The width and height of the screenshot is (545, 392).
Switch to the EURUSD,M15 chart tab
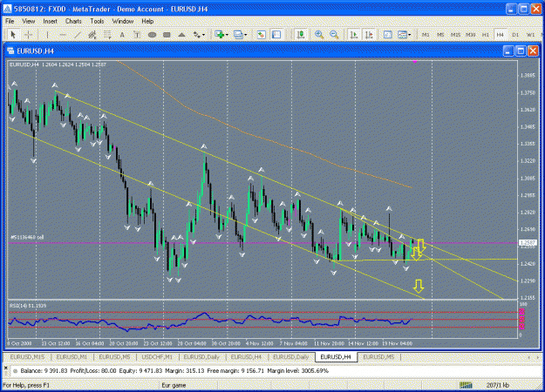[x=27, y=357]
